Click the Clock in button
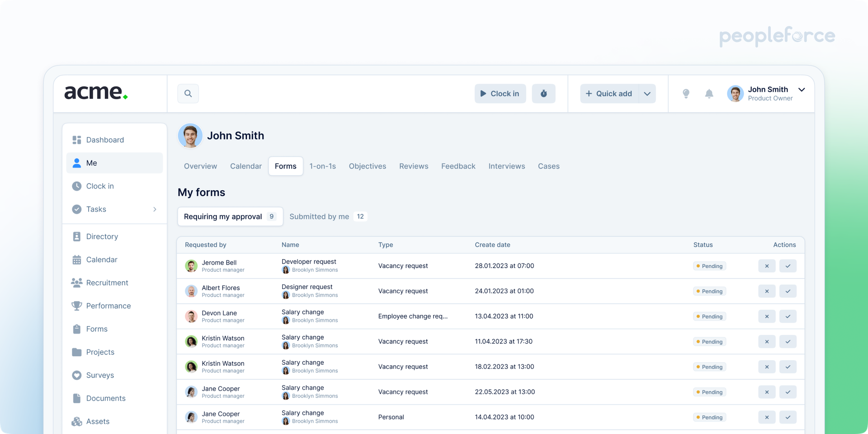The width and height of the screenshot is (868, 434). click(500, 94)
